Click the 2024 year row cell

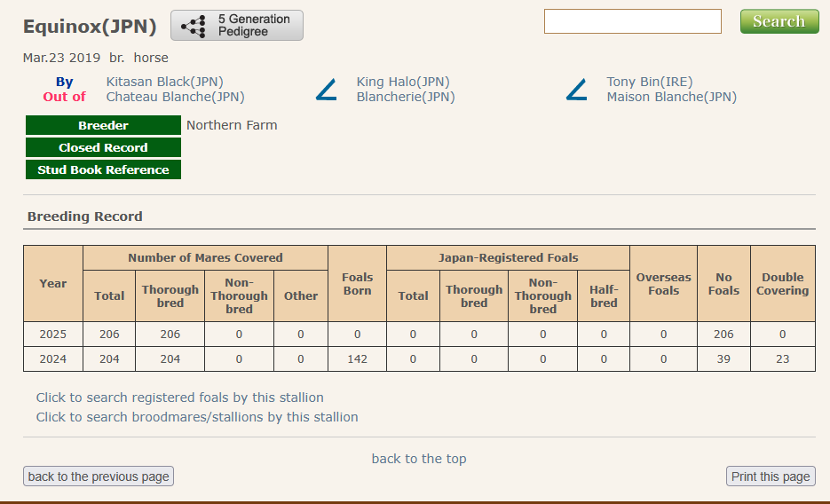(x=53, y=359)
